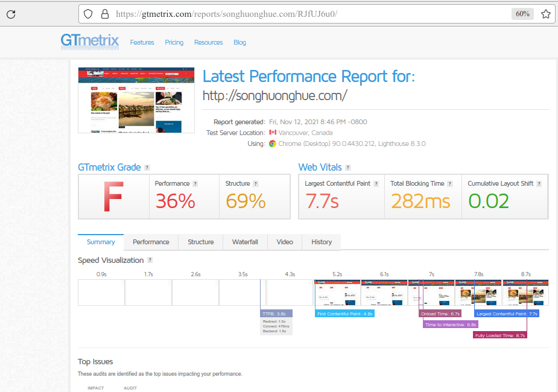Screen dimensions: 558x392
Task: Click the 282ms blocking time value
Action: point(420,201)
